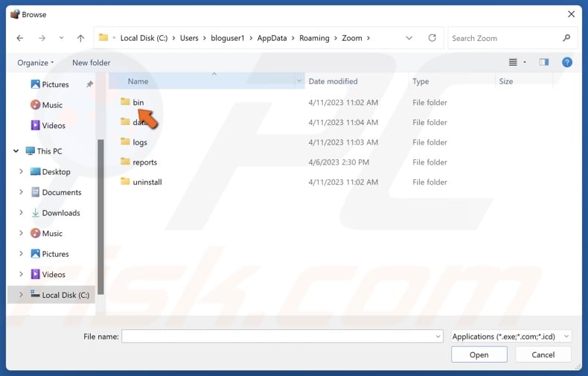Screen dimensions: 588x376
Task: Change the view layout icon
Action: click(513, 63)
